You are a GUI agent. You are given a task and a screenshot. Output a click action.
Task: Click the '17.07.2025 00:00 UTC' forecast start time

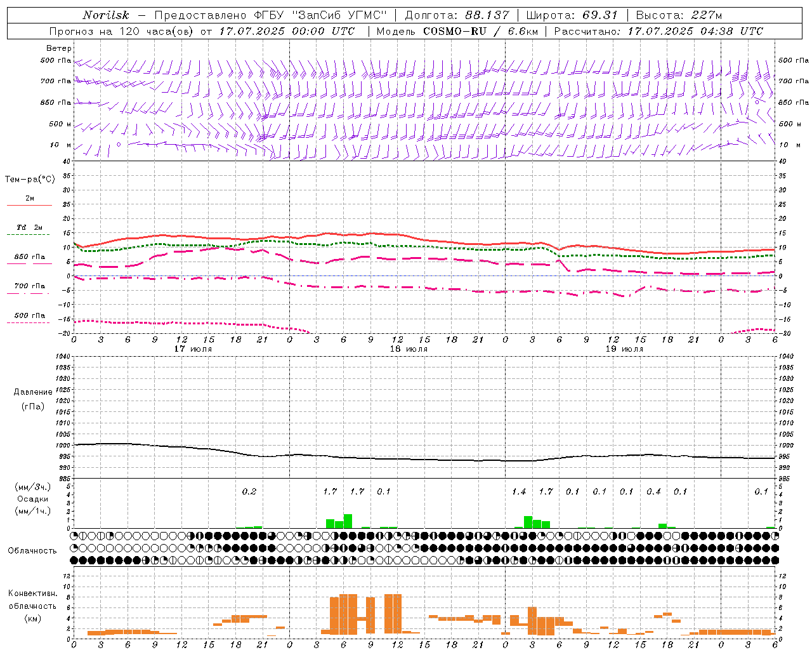click(x=287, y=31)
